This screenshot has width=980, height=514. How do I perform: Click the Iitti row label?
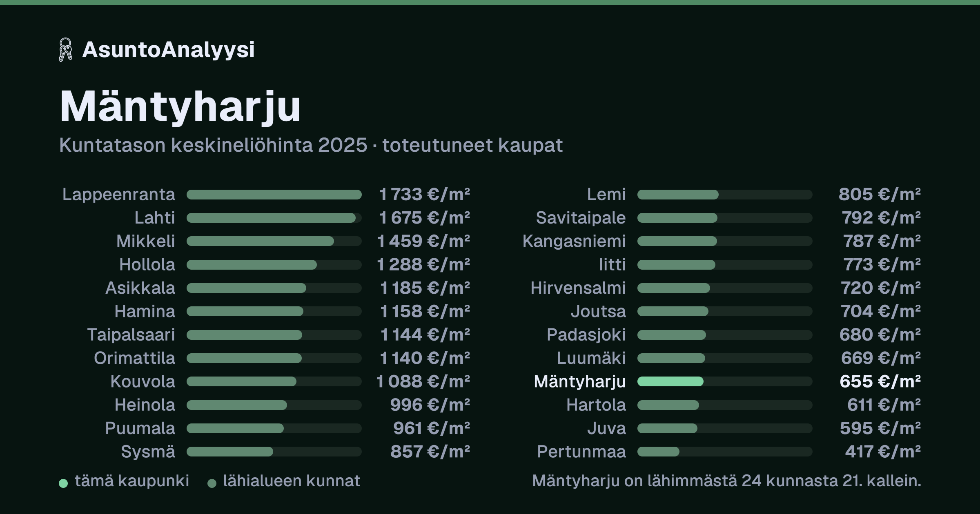[x=612, y=265]
